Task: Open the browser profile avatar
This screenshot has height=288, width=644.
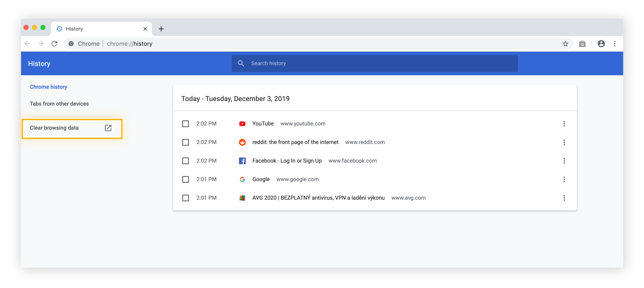Action: [601, 44]
